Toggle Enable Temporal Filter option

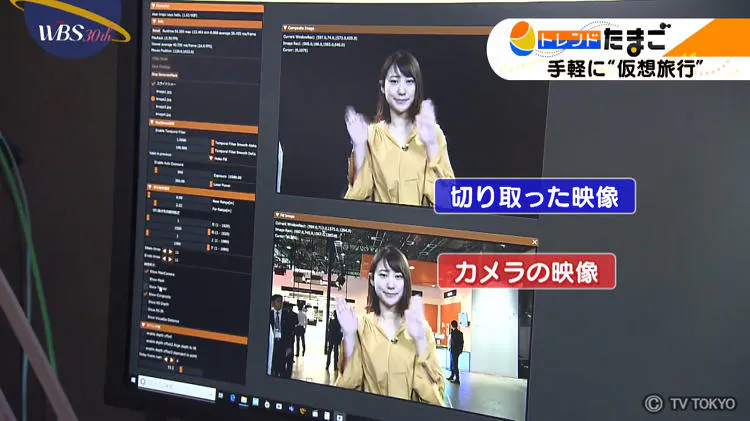[170, 131]
